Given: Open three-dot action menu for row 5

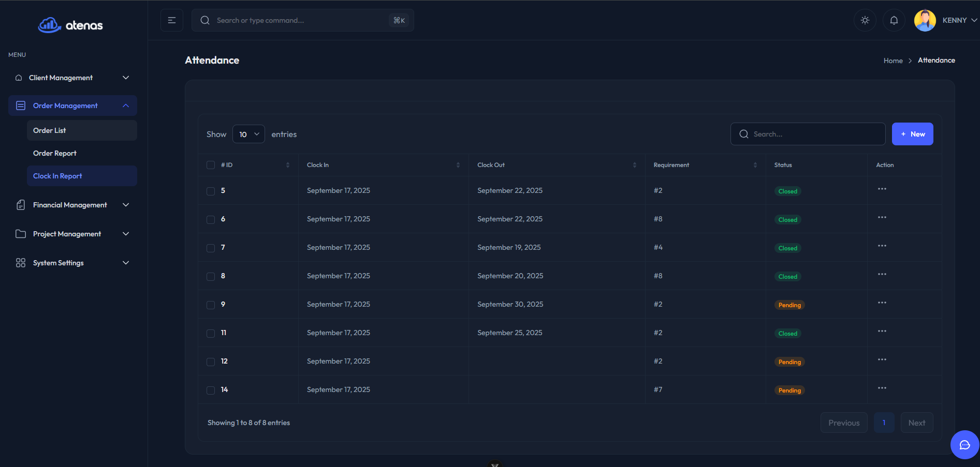Looking at the screenshot, I should coord(882,189).
